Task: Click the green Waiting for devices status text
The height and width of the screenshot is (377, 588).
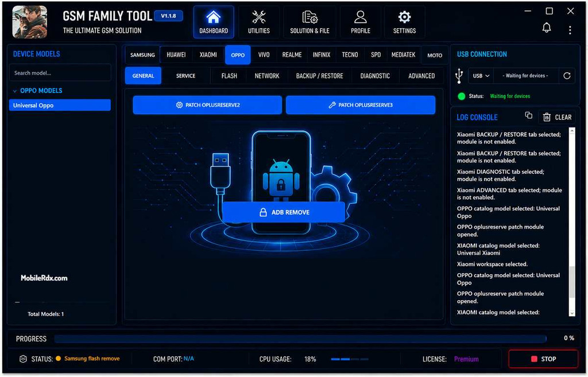Action: (x=510, y=96)
